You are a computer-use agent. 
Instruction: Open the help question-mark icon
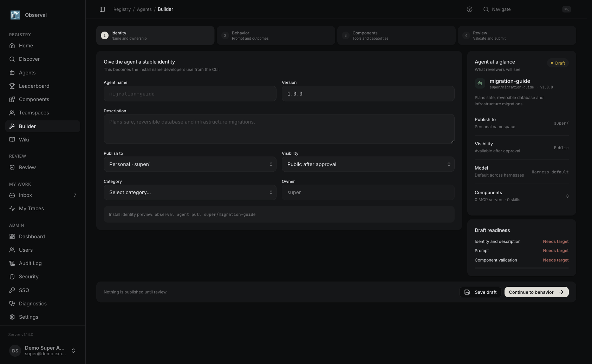[469, 9]
